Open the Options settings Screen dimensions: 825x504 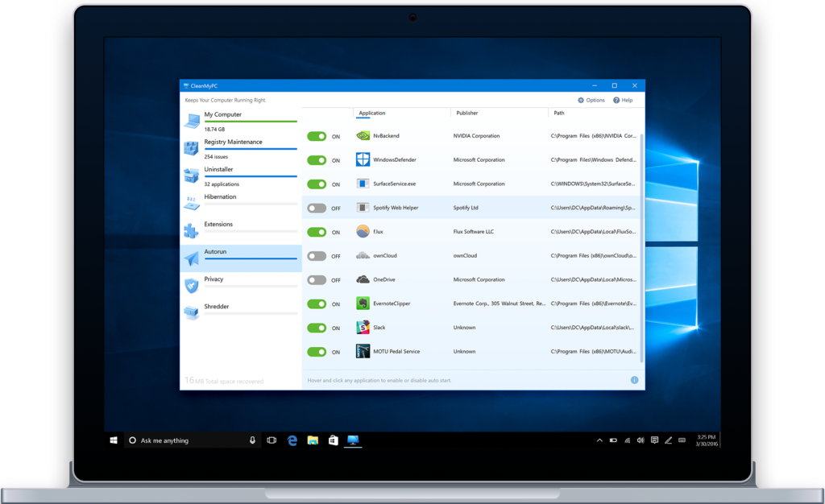click(591, 100)
